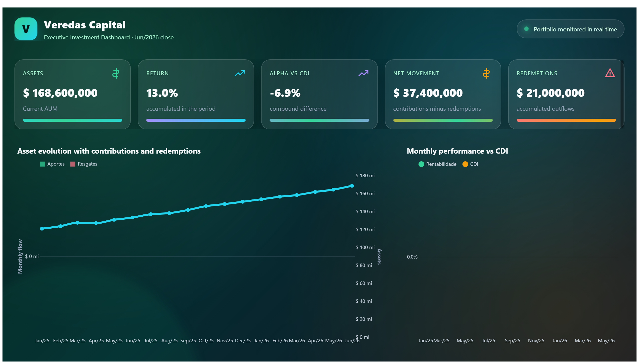Viewport: 639px width, 364px height.
Task: Click the '$ 180 mi' axis label
Action: click(x=365, y=176)
